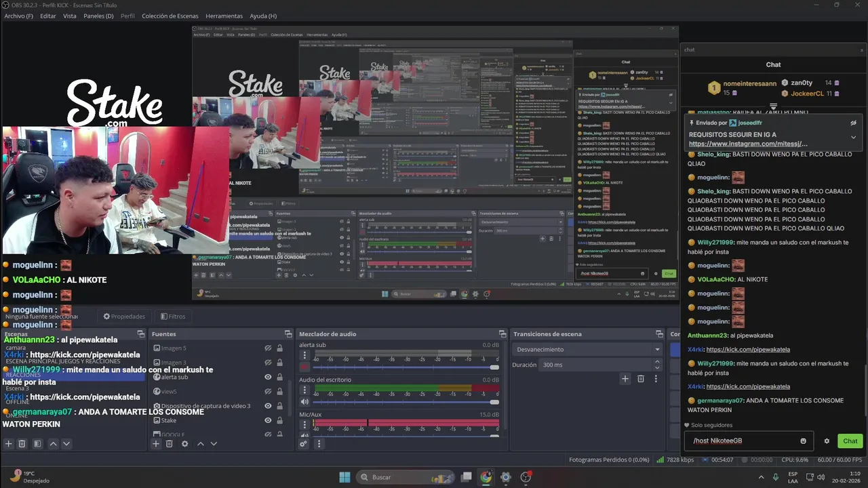Move scene down with arrow icon
The height and width of the screenshot is (488, 868).
coord(66,444)
